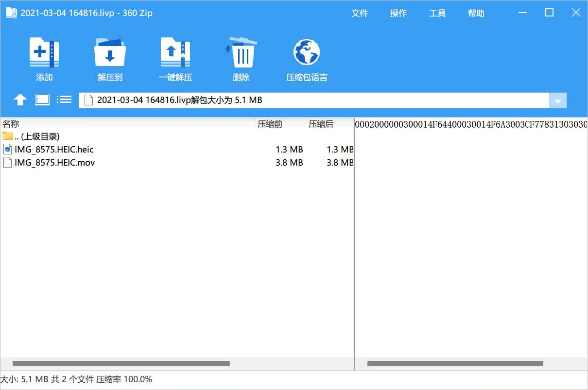Click the path field showing 解包大小为 5.1 MB
The image size is (588, 390).
coord(314,100)
